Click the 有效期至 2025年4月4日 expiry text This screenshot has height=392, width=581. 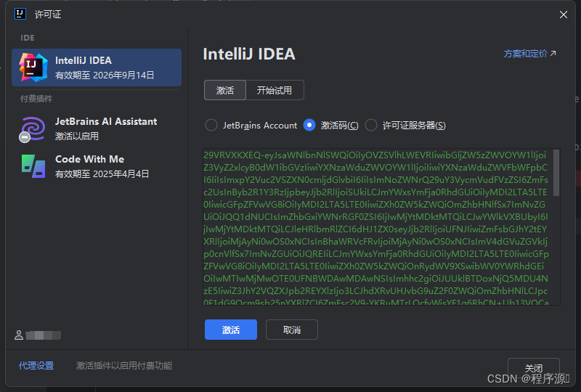coord(102,174)
